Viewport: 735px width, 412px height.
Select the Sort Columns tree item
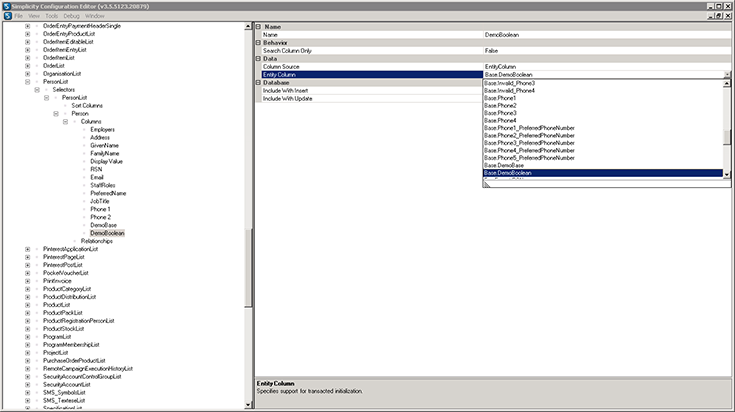[87, 105]
